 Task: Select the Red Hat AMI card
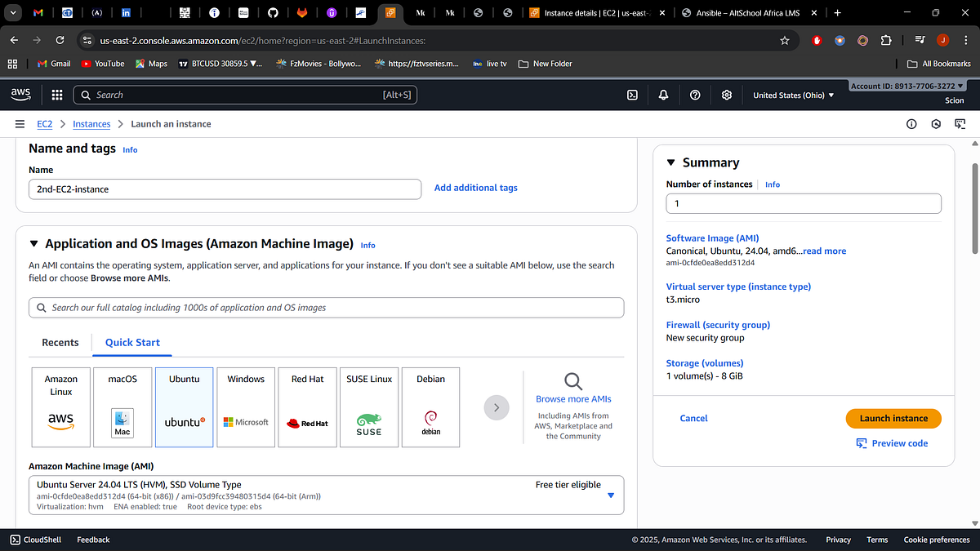pos(307,407)
